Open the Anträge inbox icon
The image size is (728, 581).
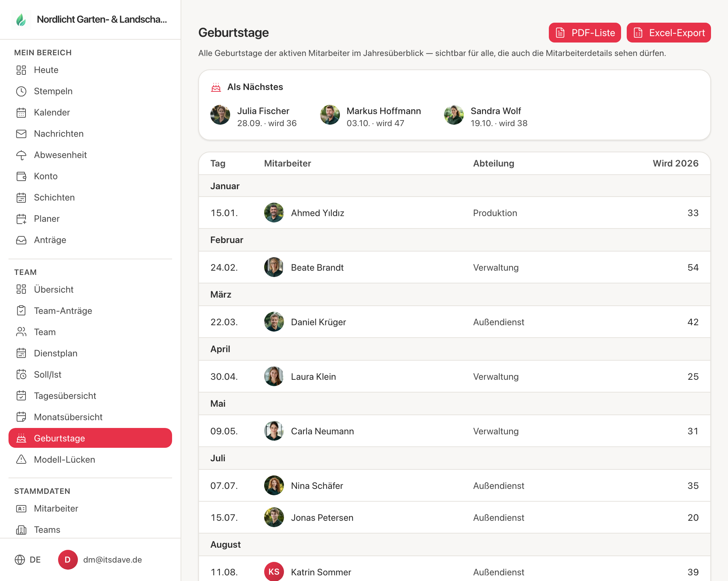(x=21, y=240)
